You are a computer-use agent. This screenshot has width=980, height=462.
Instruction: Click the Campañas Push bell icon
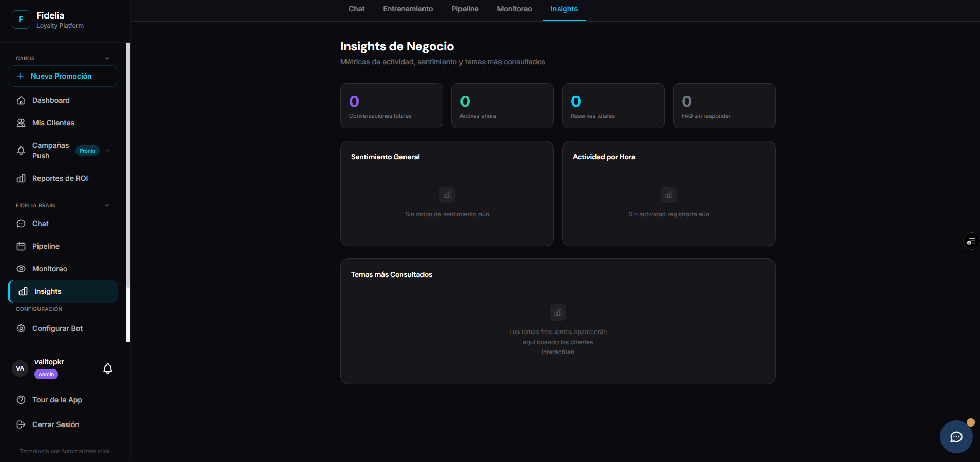(21, 151)
